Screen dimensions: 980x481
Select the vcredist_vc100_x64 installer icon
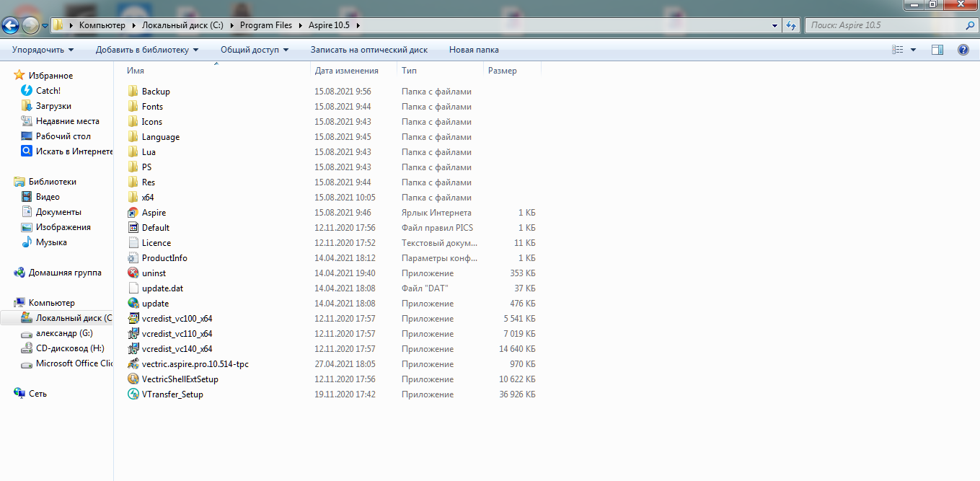133,319
